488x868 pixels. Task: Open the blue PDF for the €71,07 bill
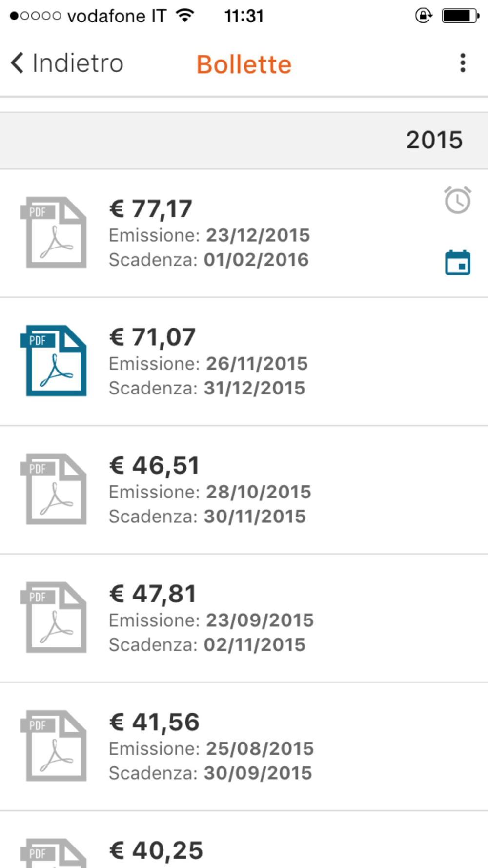pos(55,361)
